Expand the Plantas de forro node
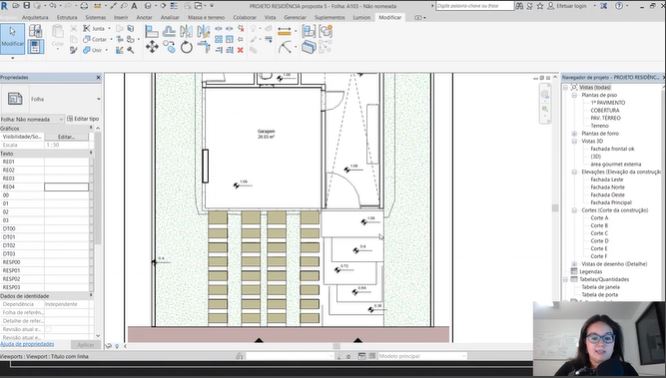The width and height of the screenshot is (666, 378). [574, 133]
